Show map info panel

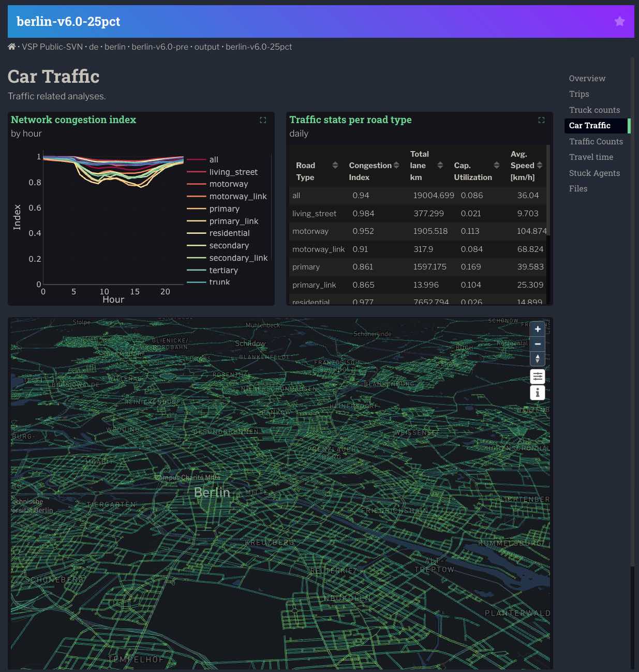pyautogui.click(x=538, y=393)
